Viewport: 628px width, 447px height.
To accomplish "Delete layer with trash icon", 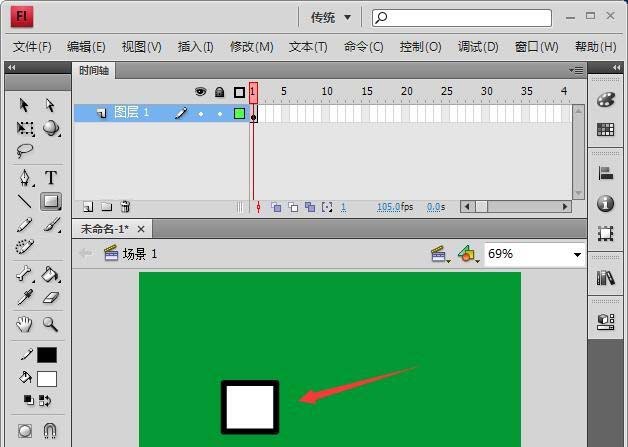I will pos(125,207).
